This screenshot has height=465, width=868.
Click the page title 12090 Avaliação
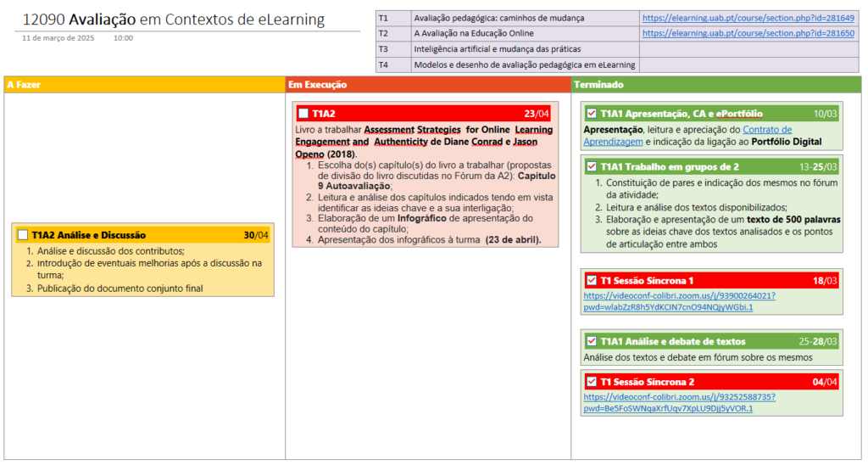(x=174, y=19)
